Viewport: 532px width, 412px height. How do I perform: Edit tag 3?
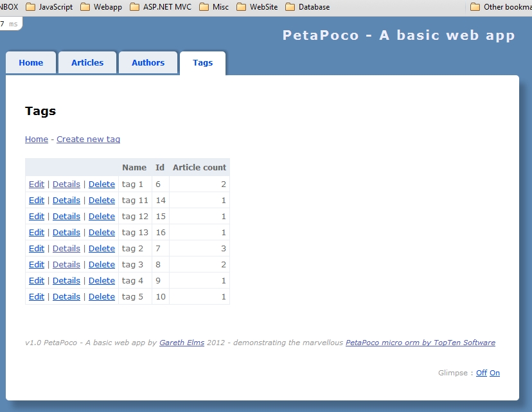click(x=37, y=264)
